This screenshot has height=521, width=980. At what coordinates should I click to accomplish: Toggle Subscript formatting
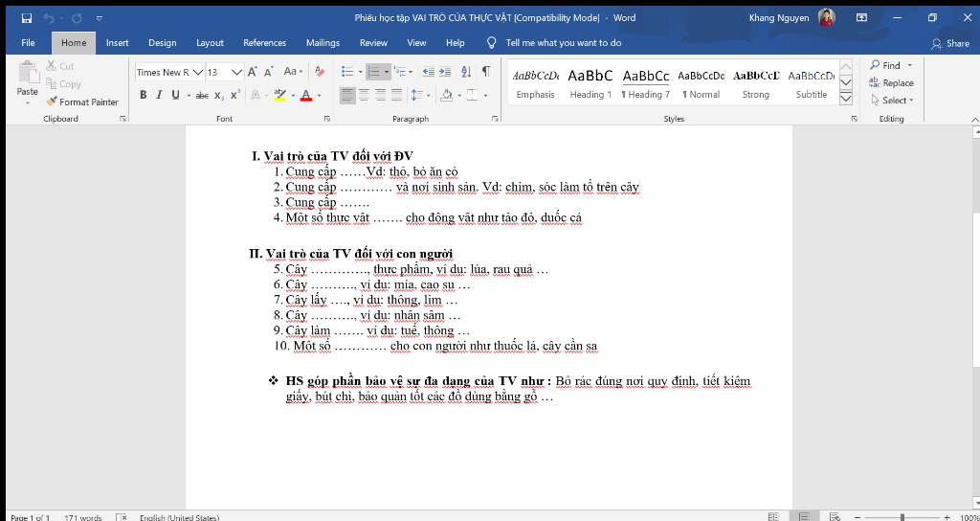tap(219, 95)
